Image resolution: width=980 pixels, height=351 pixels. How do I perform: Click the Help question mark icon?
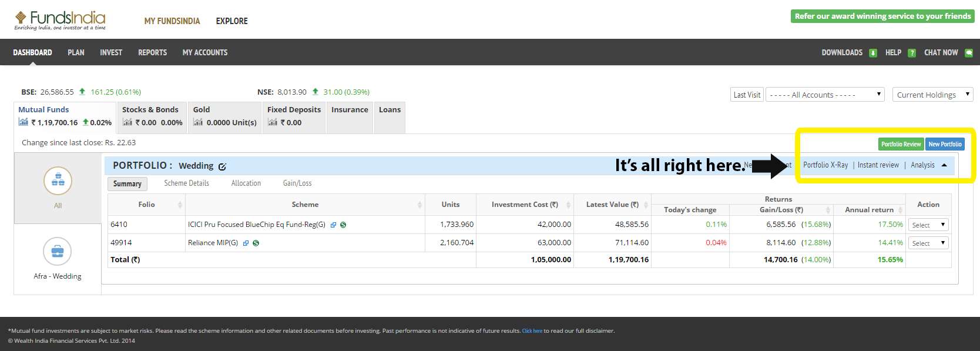click(x=912, y=53)
